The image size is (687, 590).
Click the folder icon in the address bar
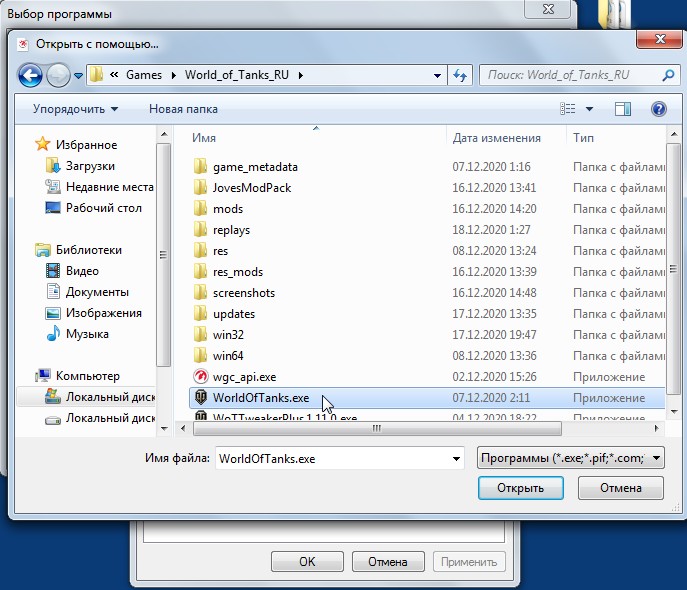pyautogui.click(x=97, y=75)
